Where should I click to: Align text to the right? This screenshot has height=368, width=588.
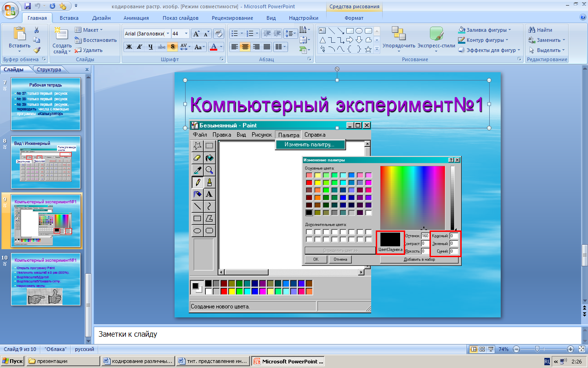(x=256, y=47)
